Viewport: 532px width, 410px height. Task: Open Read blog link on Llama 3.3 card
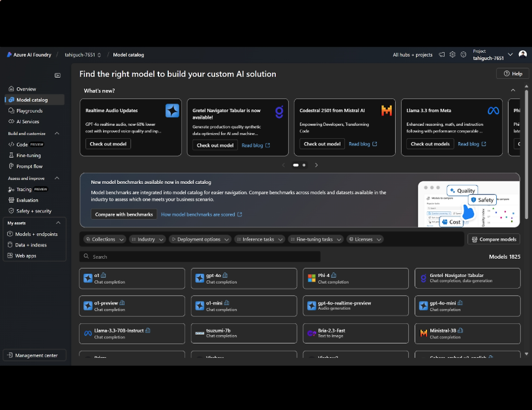[x=471, y=144]
